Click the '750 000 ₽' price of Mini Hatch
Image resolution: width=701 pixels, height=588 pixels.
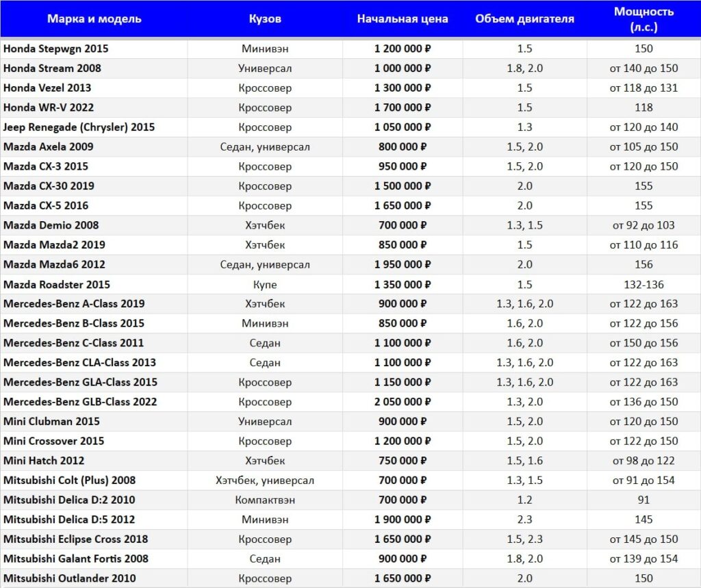403,461
